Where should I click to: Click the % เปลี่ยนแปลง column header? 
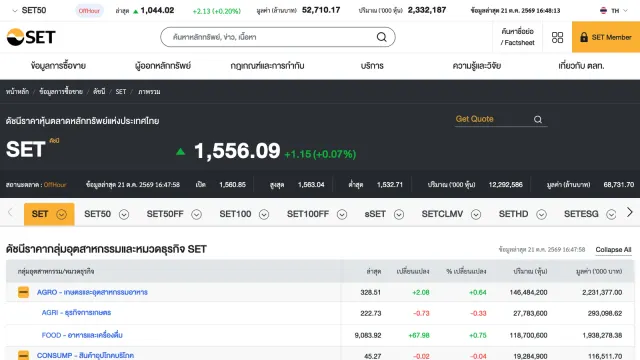(x=466, y=271)
